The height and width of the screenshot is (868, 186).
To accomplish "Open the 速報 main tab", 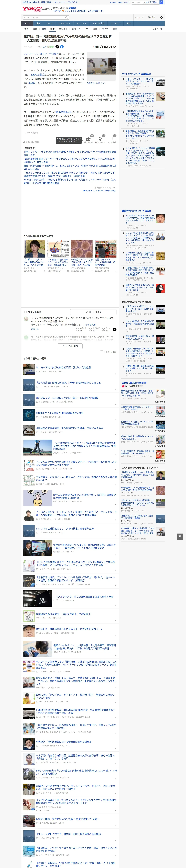I will click(38, 24).
